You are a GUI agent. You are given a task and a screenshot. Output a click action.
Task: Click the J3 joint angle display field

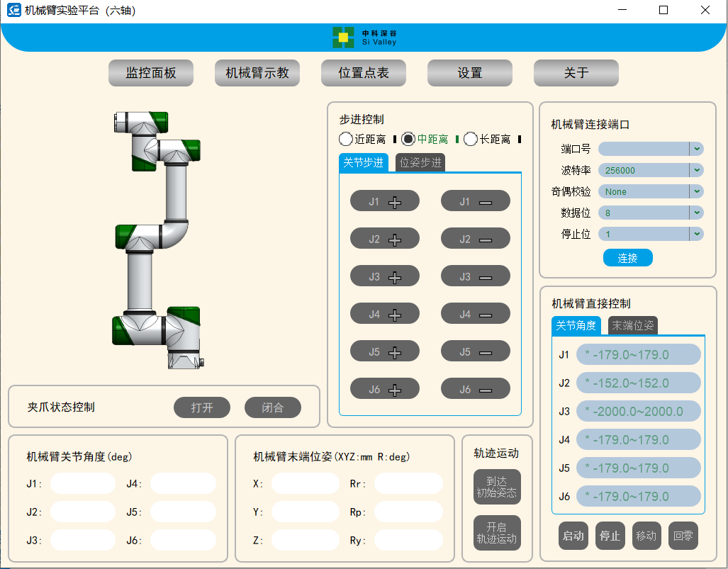coord(83,540)
